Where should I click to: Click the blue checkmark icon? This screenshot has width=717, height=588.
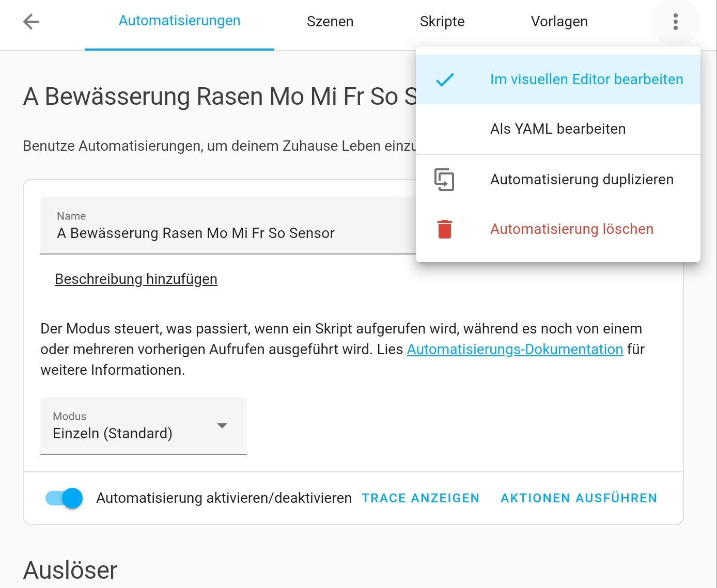pyautogui.click(x=444, y=80)
